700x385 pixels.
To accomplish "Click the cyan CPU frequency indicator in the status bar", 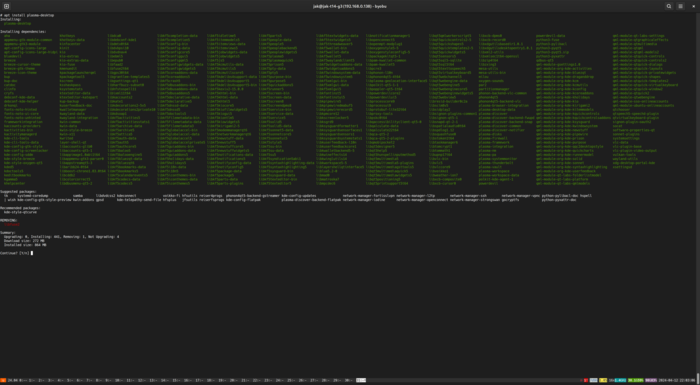I will coord(620,381).
